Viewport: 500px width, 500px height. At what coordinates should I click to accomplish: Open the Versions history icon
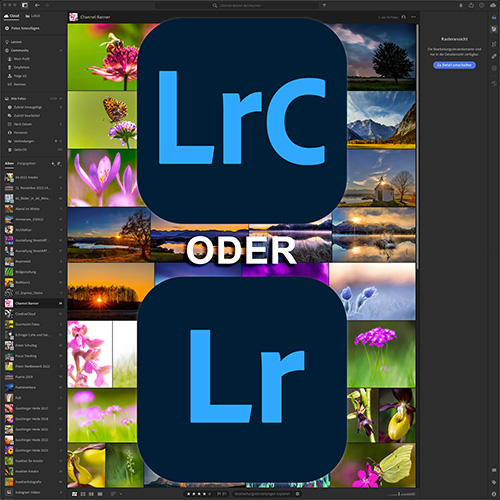point(494,83)
